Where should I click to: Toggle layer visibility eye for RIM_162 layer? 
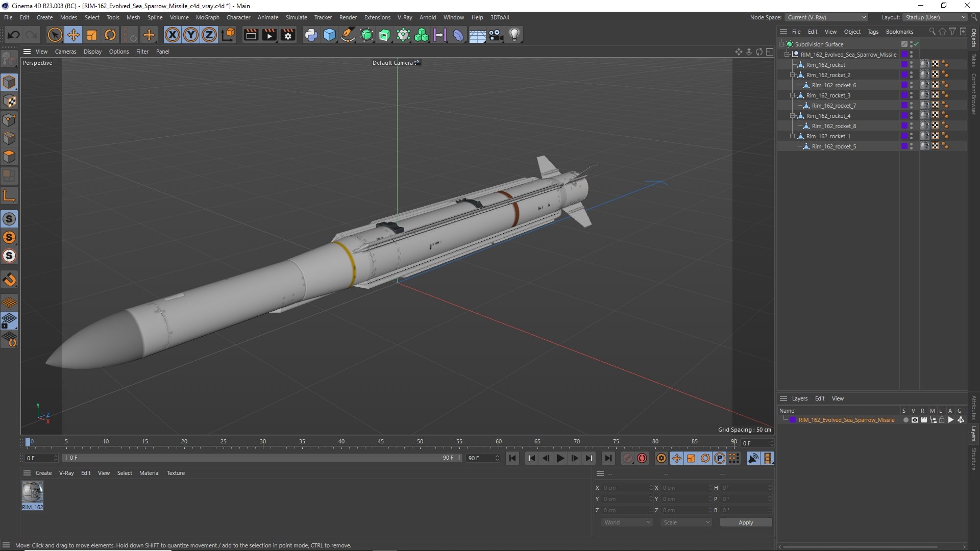pos(915,420)
